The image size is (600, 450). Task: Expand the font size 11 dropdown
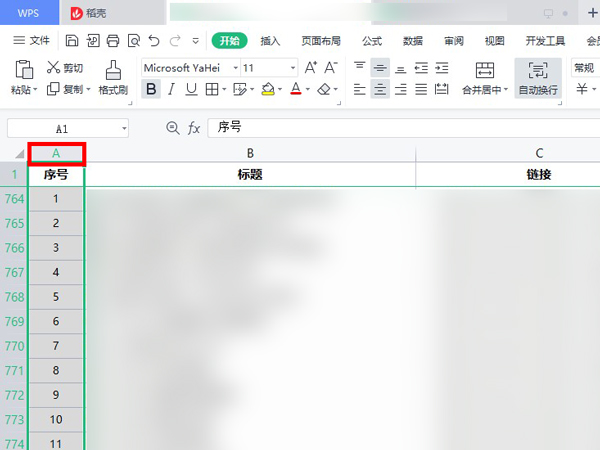coord(293,67)
